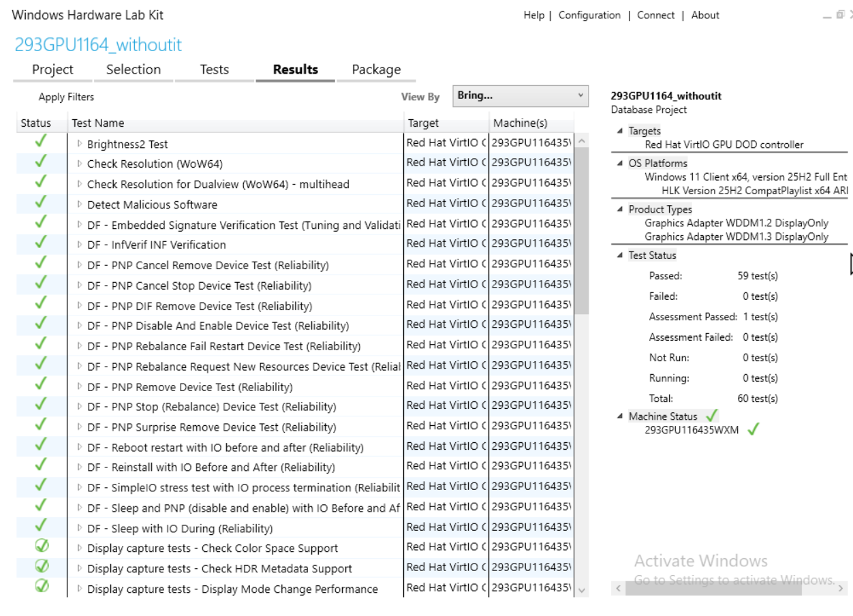Screen dimensions: 853x616
Task: Expand the Check Resolution (WoW64) test details
Action: [x=80, y=164]
